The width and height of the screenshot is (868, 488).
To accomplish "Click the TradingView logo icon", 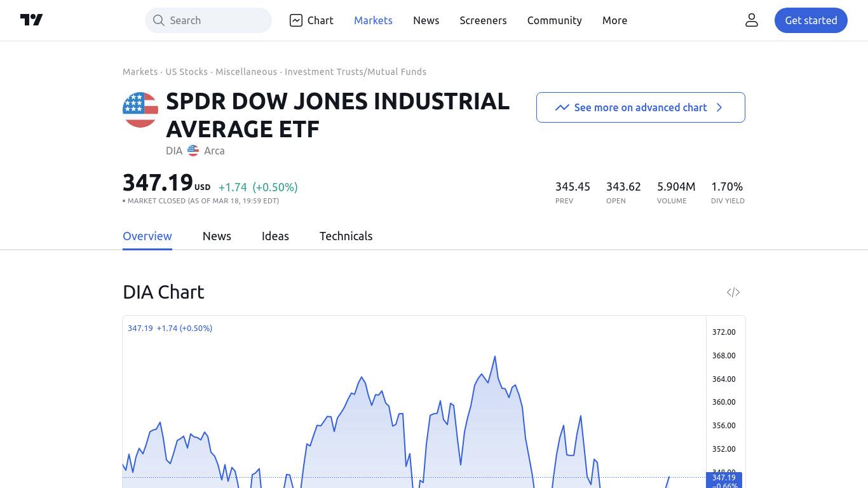I will coord(31,20).
